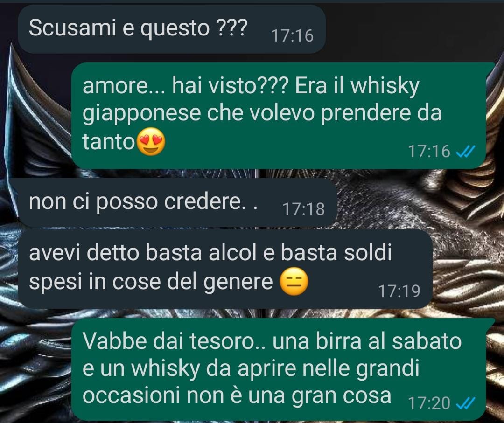Screen dimensions: 504x423
Task: Tap the words 'basta soldi' in dark bubble
Action: click(336, 252)
